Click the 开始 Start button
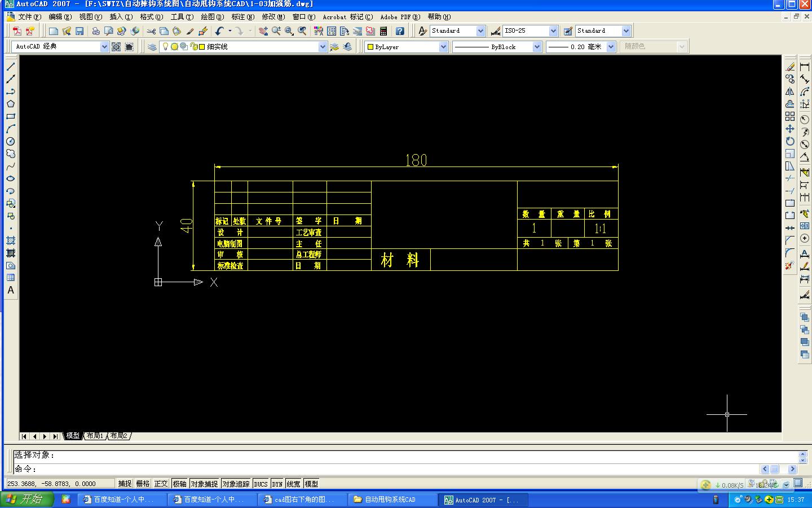This screenshot has height=508, width=812. tap(27, 500)
